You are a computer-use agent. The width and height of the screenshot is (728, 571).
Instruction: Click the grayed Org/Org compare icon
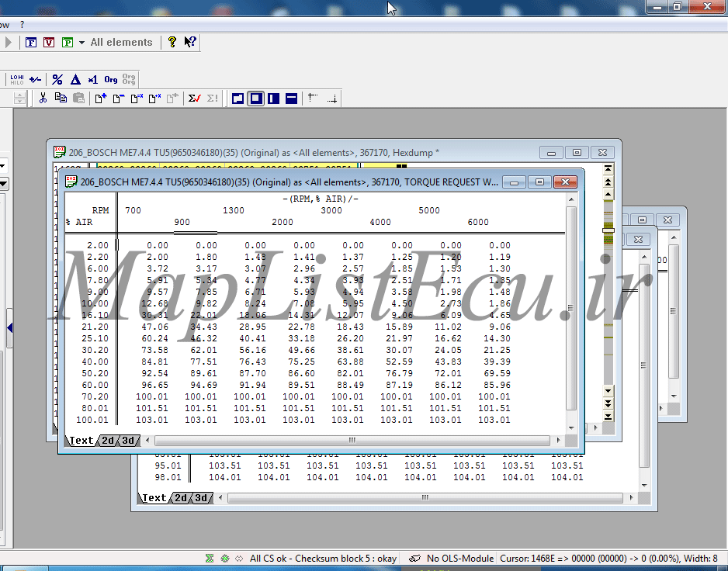tap(129, 79)
